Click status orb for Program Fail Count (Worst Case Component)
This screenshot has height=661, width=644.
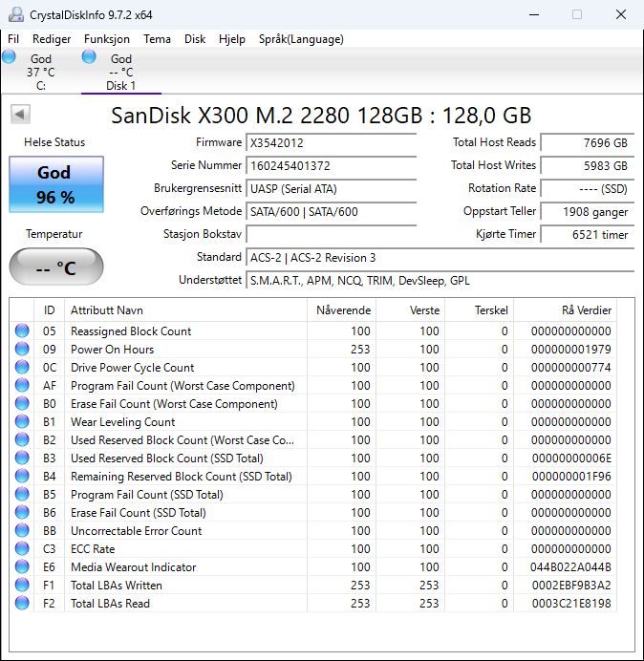(x=22, y=385)
